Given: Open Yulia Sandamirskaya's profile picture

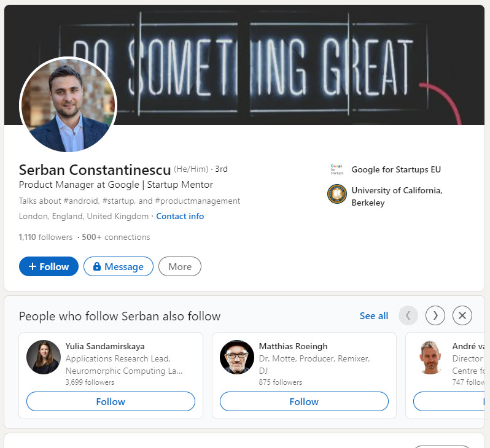Looking at the screenshot, I should [44, 357].
